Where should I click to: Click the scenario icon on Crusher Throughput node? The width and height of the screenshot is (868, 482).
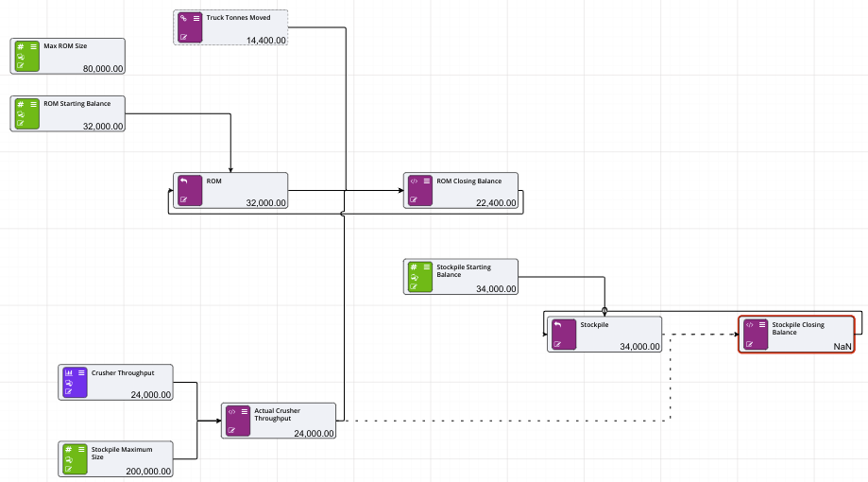tap(68, 383)
